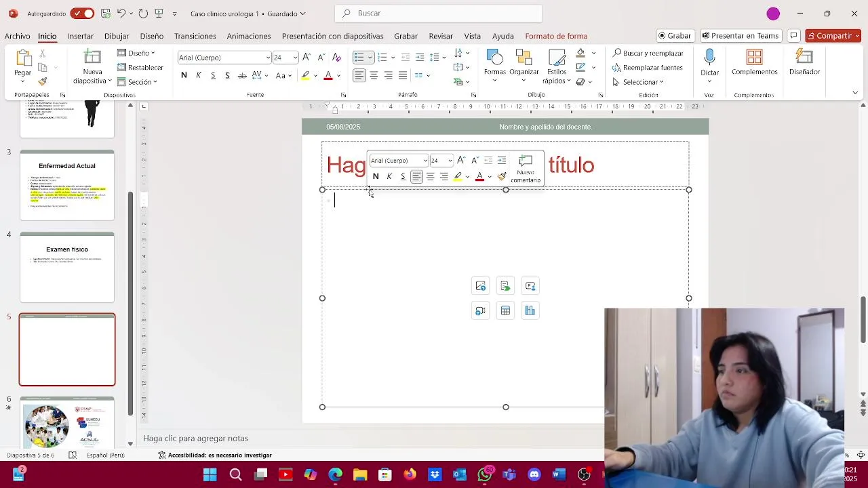The image size is (868, 488).
Task: Open Complementos add-ins
Action: (754, 62)
